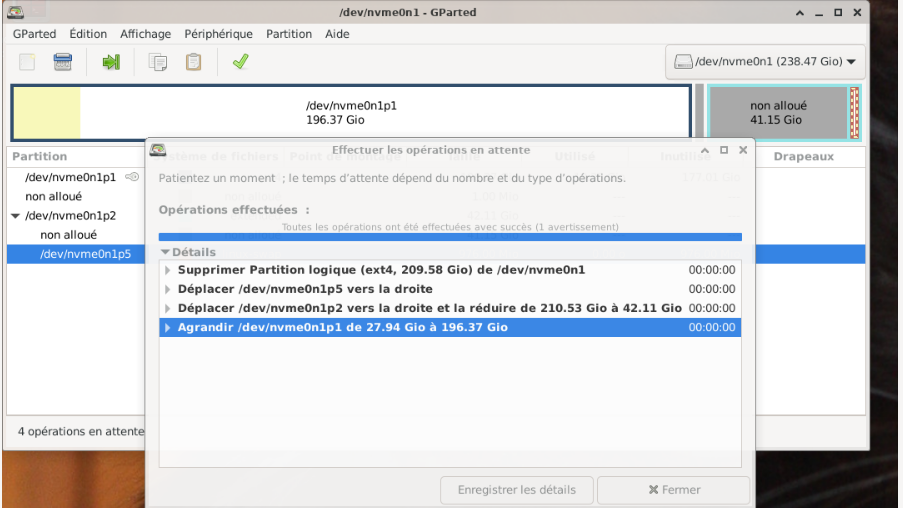
Task: Click the paste partition toolbar icon
Action: tap(193, 62)
